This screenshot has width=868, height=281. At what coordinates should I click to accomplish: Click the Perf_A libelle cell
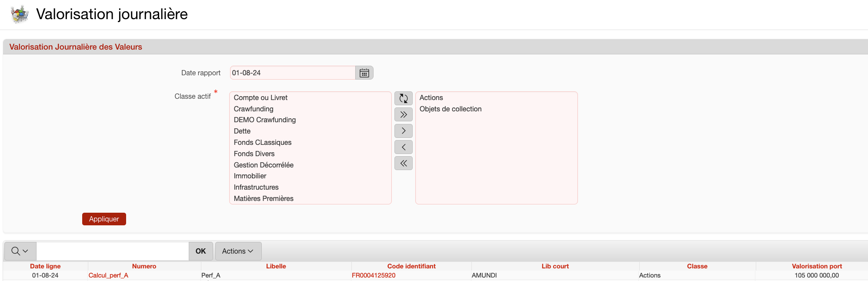(211, 275)
